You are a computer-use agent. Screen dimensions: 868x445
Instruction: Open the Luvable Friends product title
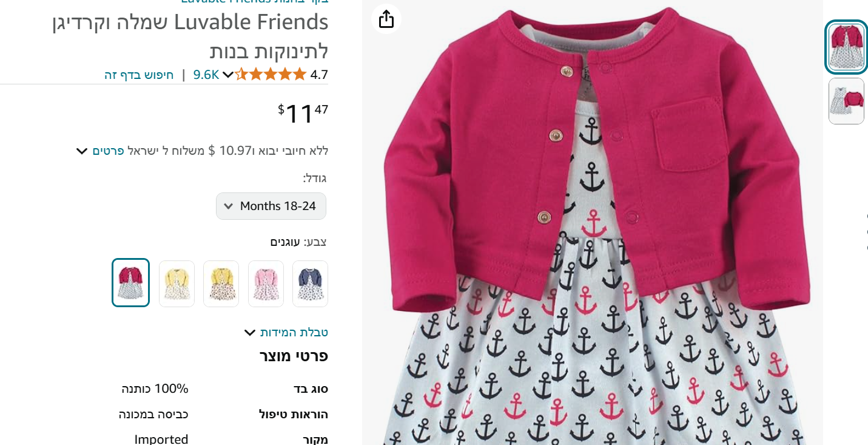coord(190,36)
